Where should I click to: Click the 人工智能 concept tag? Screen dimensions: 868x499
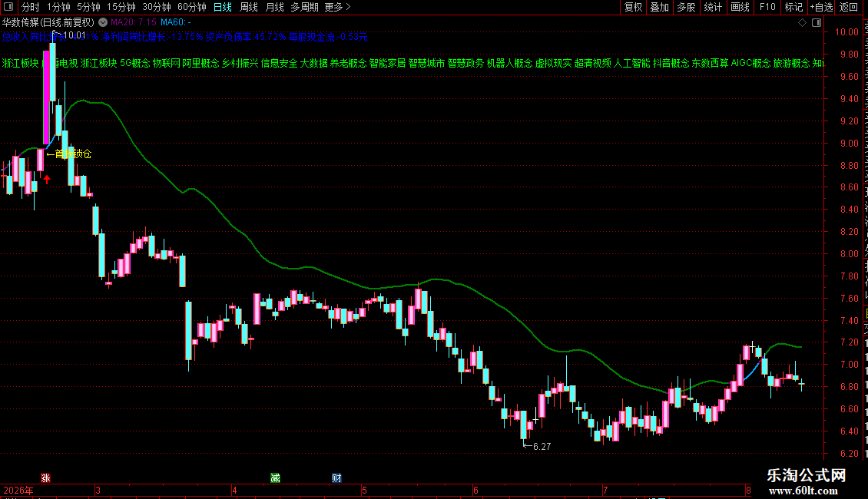(x=631, y=63)
